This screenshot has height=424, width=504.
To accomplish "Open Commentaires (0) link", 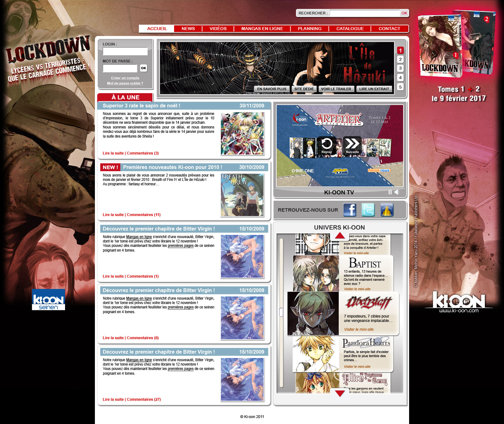I will pos(143,338).
